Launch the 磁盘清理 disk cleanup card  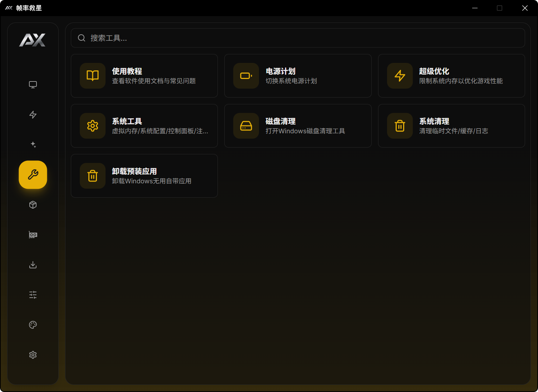point(298,126)
